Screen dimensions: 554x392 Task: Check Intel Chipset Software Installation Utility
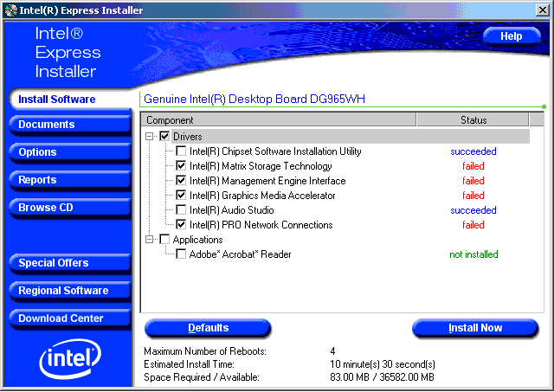pyautogui.click(x=181, y=151)
